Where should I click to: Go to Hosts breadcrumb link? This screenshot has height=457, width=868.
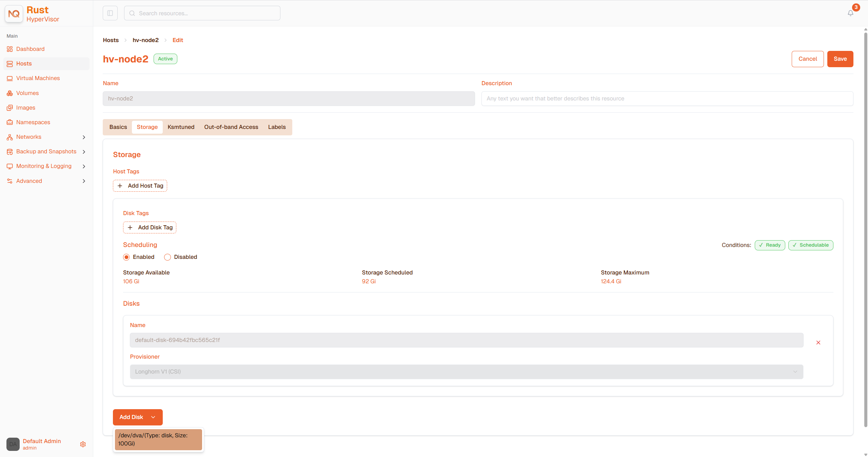[111, 40]
